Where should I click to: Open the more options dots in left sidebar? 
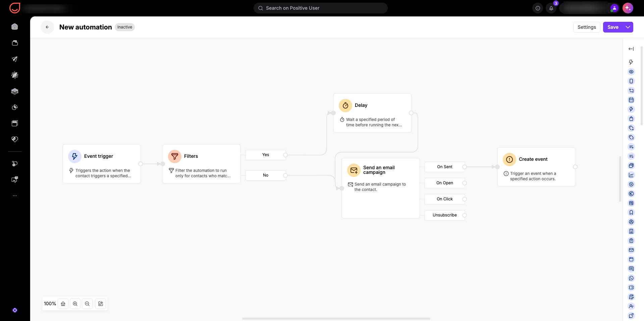click(15, 196)
